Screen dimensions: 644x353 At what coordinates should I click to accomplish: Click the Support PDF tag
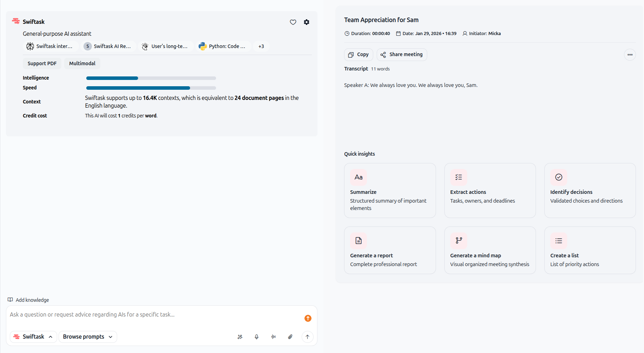click(x=42, y=63)
